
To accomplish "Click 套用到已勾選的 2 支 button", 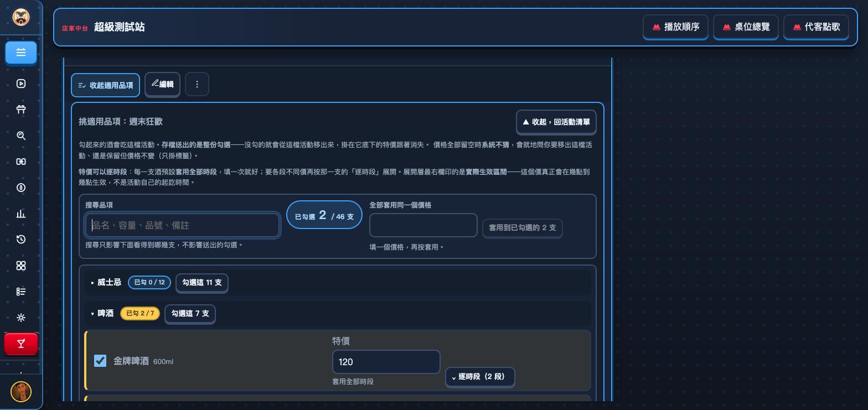I will [x=523, y=228].
